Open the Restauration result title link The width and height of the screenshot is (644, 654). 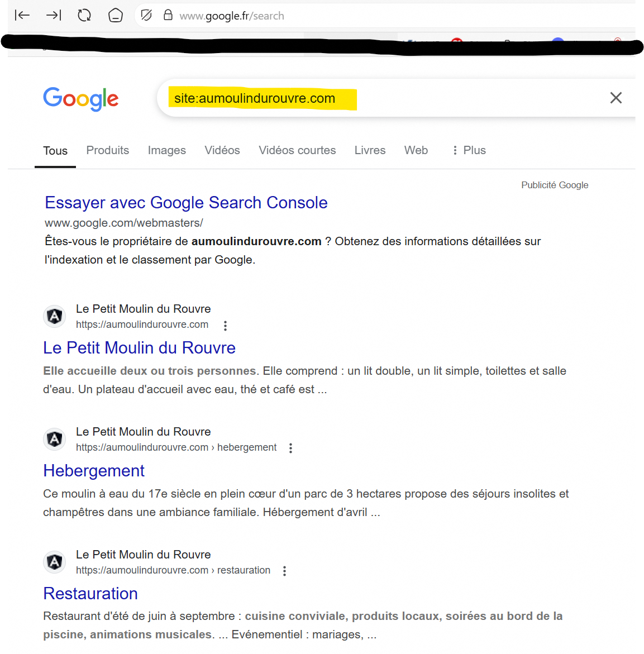(x=90, y=594)
